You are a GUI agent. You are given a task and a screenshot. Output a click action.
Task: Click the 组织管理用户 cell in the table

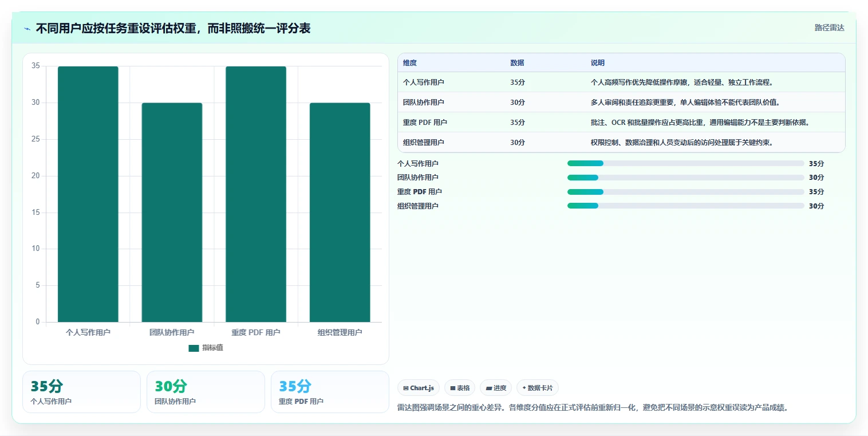424,143
